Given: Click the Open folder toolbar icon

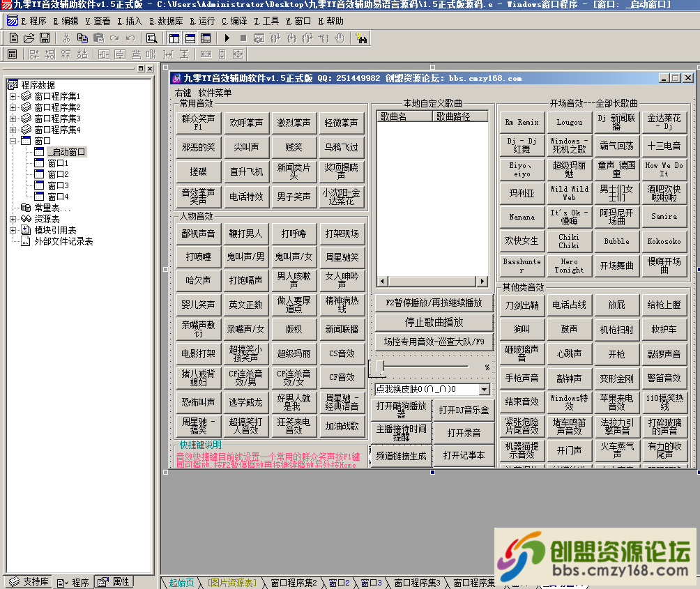Looking at the screenshot, I should [x=29, y=38].
